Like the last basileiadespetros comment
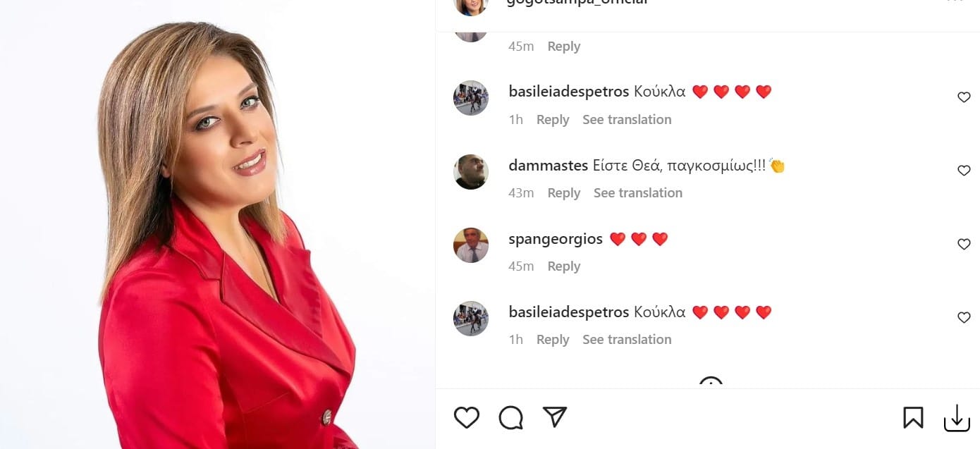The height and width of the screenshot is (449, 980). 964,317
